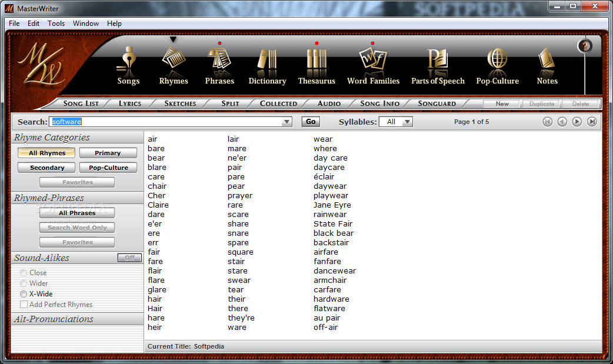Open the Songs section icon
Screen dimensions: 613x364
[128, 66]
